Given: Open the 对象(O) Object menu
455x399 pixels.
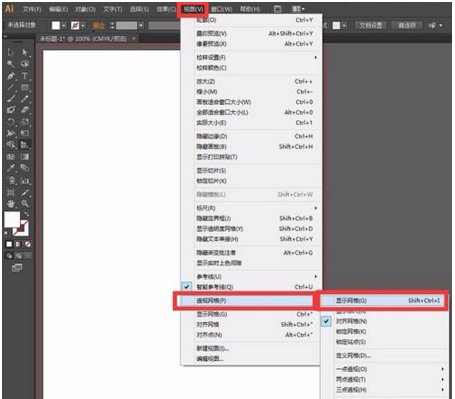Looking at the screenshot, I should pos(85,9).
